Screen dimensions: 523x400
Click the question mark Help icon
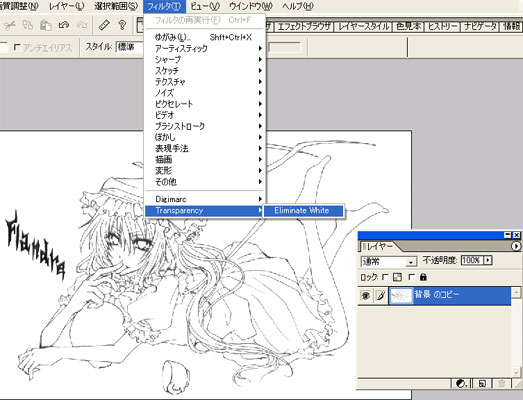[122, 25]
